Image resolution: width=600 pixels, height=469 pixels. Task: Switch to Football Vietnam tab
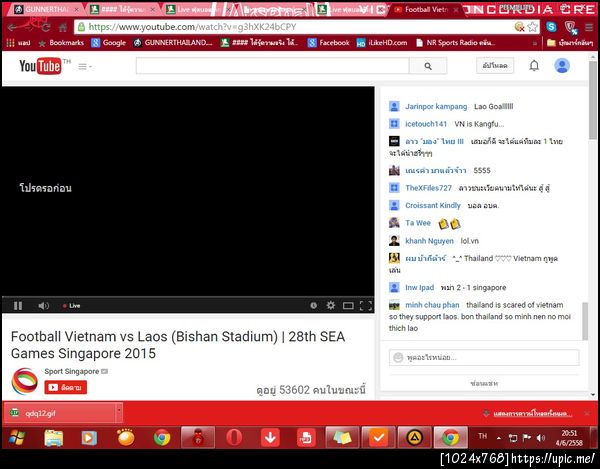tap(426, 10)
